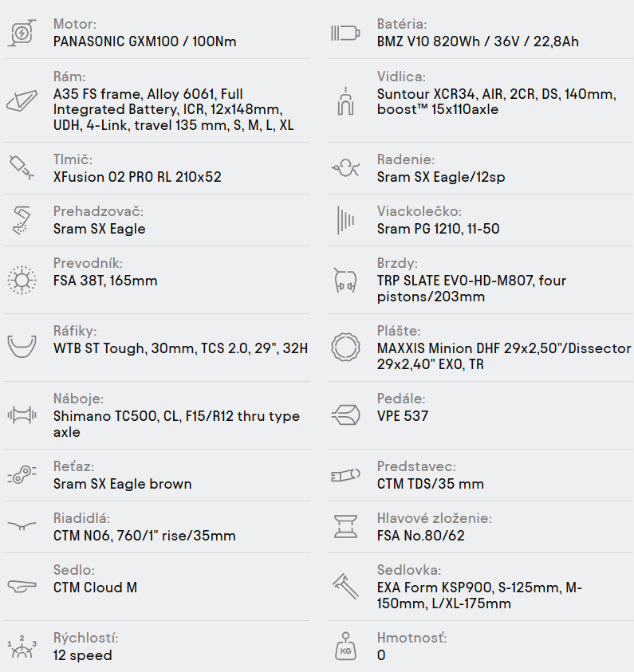The width and height of the screenshot is (634, 672).
Task: Click the Rám: label
Action: 69,77
